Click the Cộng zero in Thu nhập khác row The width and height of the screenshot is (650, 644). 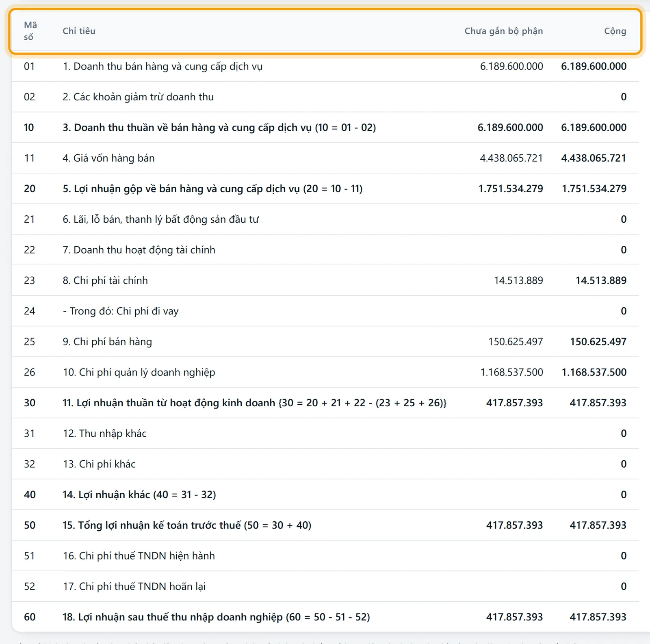(x=624, y=434)
